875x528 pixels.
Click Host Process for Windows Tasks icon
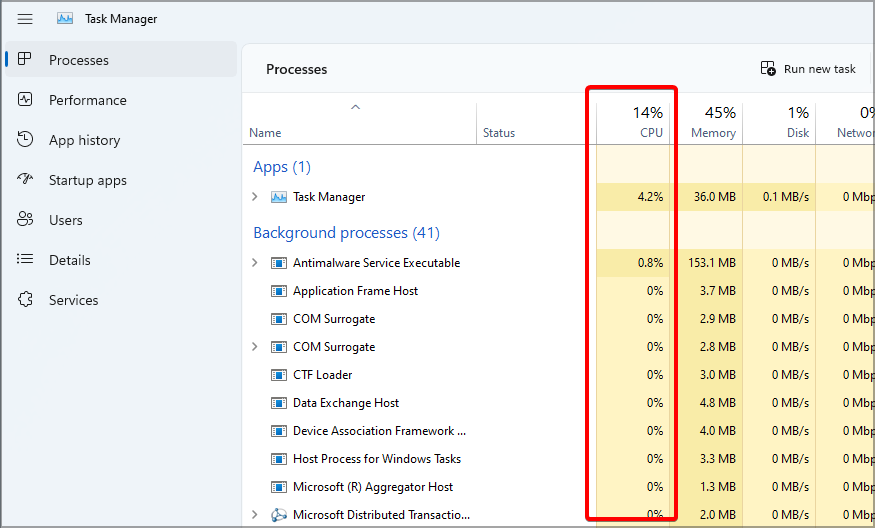pos(278,459)
